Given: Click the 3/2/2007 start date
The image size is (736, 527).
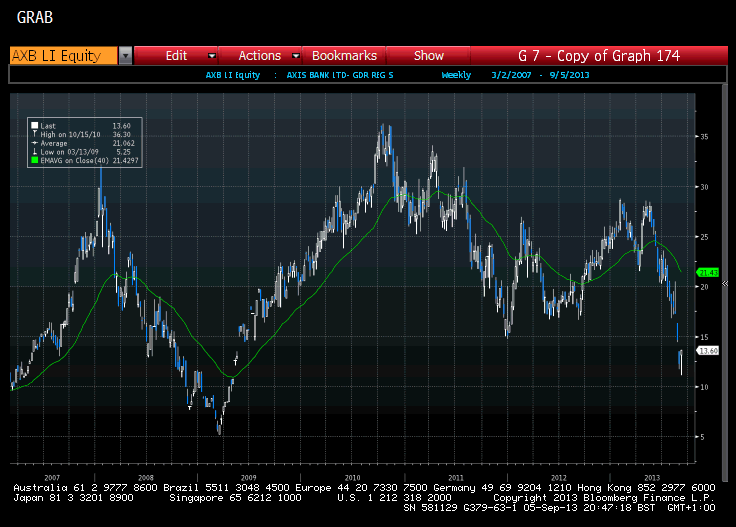Looking at the screenshot, I should pos(511,75).
